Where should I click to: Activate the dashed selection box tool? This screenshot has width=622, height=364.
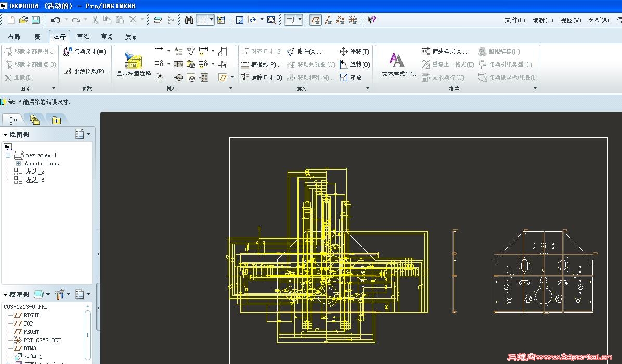pos(202,19)
